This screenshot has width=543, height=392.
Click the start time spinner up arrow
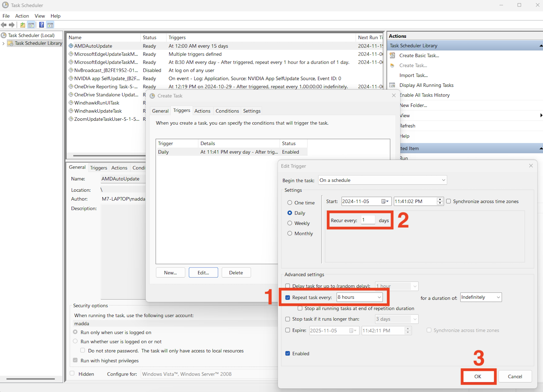[x=440, y=199]
